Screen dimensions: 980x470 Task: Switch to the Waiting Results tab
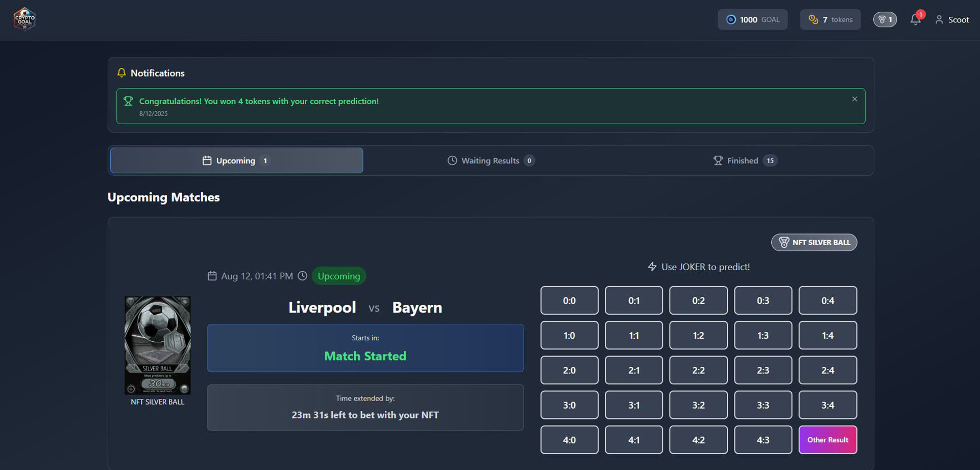coord(491,160)
